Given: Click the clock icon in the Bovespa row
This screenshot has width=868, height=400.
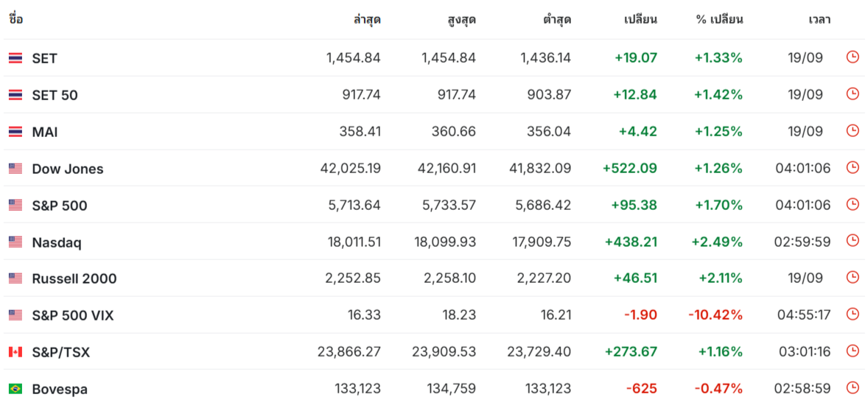Looking at the screenshot, I should 853,387.
